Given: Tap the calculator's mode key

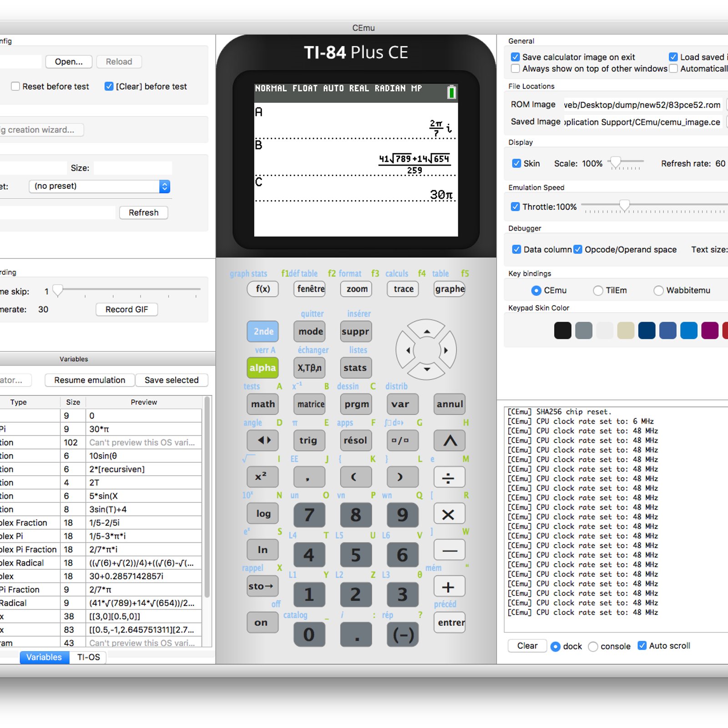Looking at the screenshot, I should (310, 331).
